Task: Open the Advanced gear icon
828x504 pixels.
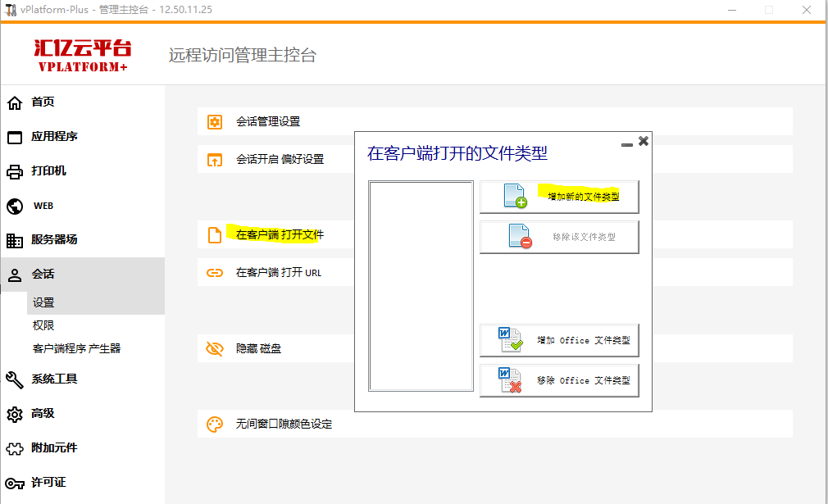Action: [15, 414]
